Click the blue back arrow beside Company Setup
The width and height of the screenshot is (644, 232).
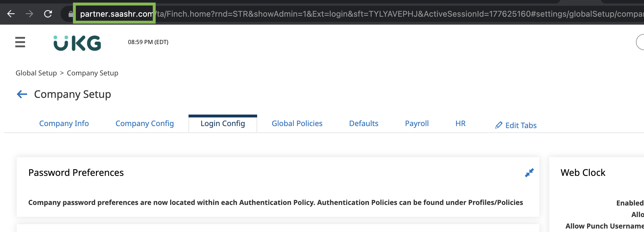[x=22, y=94]
